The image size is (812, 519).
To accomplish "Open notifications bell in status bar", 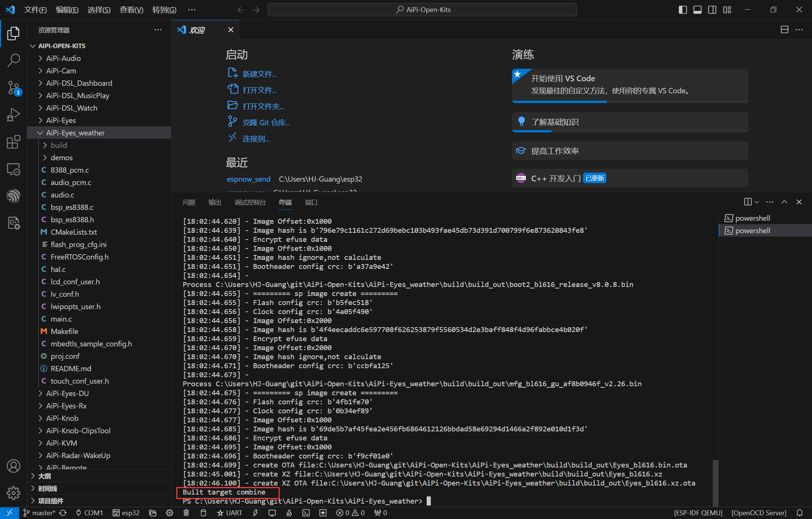I will 800,513.
